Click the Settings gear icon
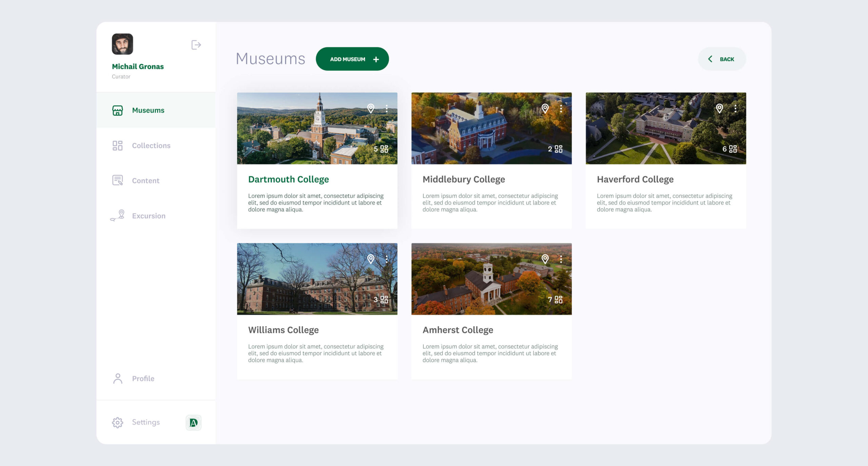The image size is (868, 466). 117,423
